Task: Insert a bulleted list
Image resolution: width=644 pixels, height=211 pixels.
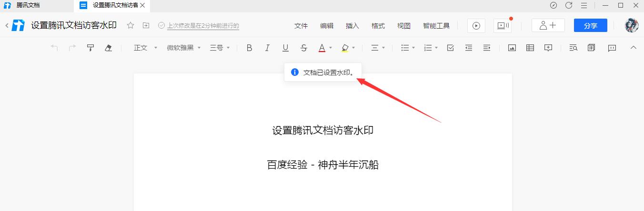Action: [405, 48]
